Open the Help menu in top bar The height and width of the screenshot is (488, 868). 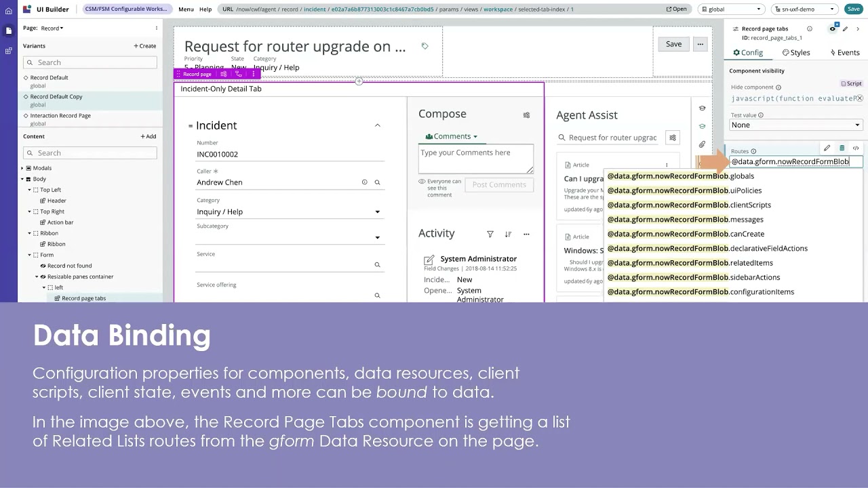click(x=205, y=9)
